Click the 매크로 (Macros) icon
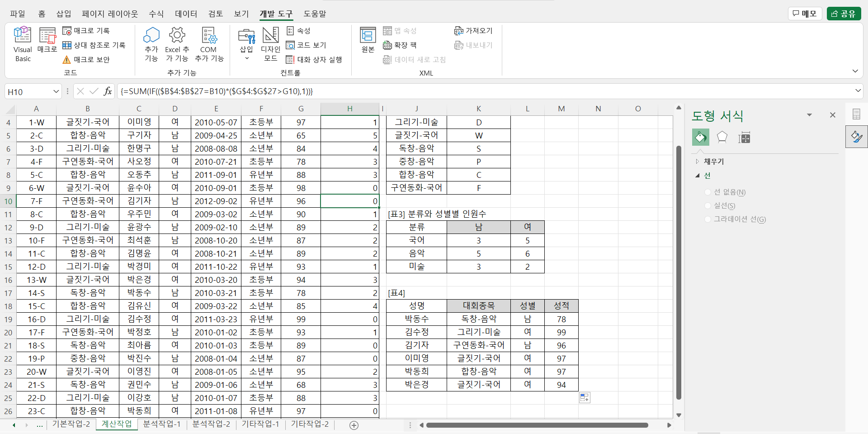The height and width of the screenshot is (434, 868). click(47, 40)
